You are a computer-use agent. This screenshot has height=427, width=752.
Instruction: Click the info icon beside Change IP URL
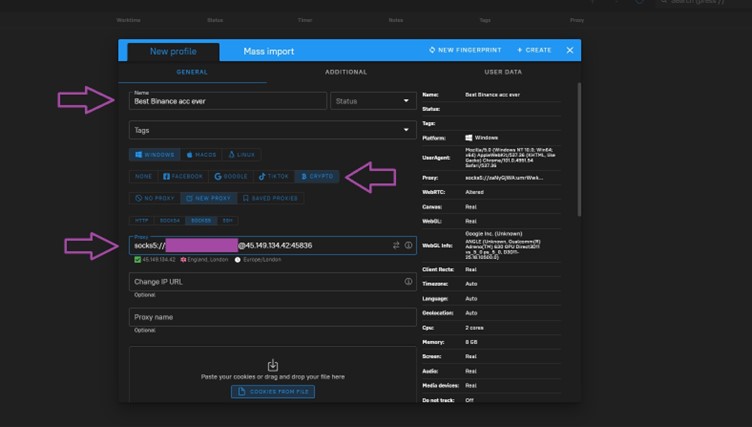click(408, 282)
